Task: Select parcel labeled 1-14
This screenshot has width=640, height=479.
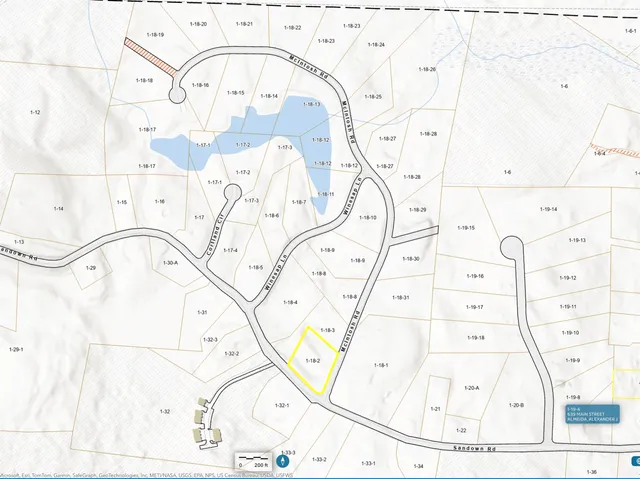Action: 59,208
